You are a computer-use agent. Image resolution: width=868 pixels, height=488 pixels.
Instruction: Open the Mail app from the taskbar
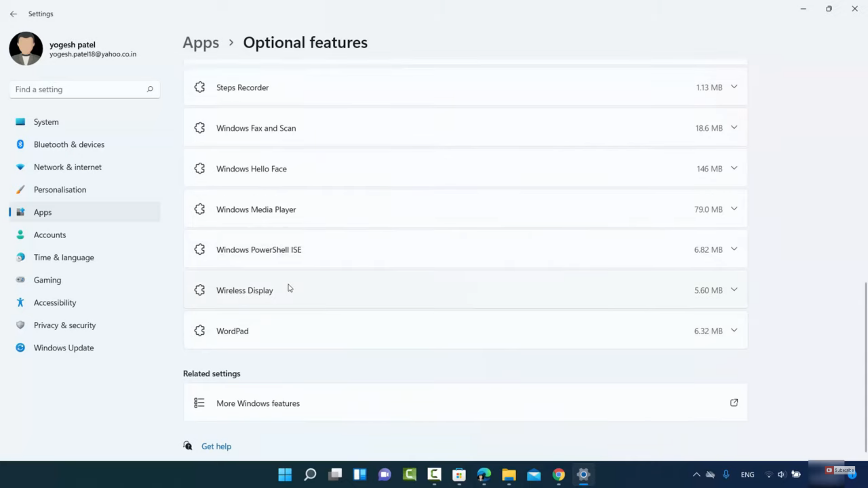click(x=534, y=474)
